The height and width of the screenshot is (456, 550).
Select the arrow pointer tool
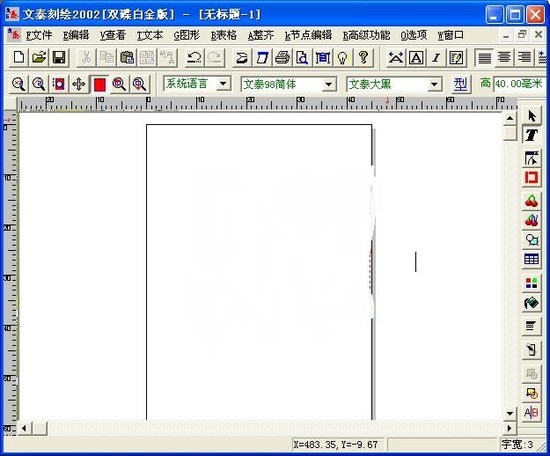(531, 116)
